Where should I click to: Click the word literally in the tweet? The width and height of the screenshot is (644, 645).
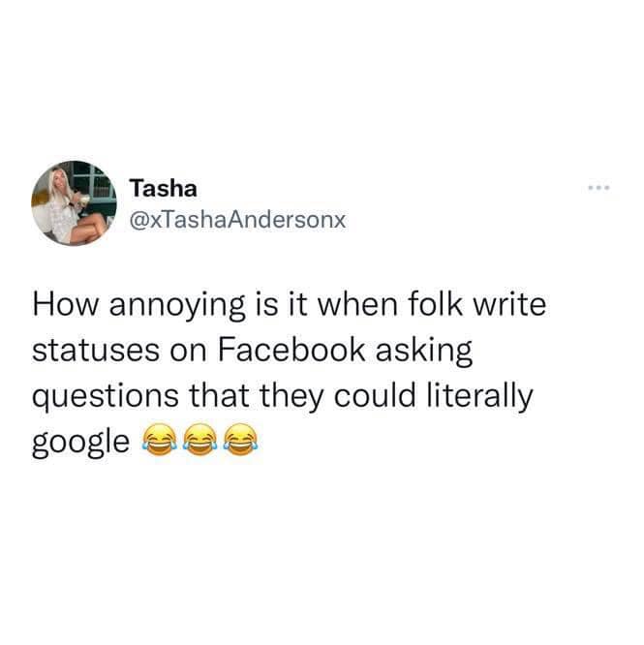[479, 396]
